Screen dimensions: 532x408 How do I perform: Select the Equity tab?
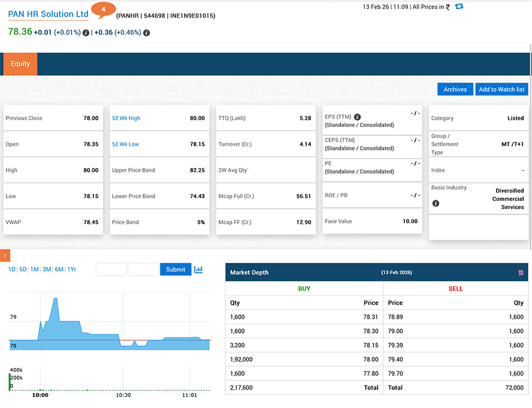point(20,64)
